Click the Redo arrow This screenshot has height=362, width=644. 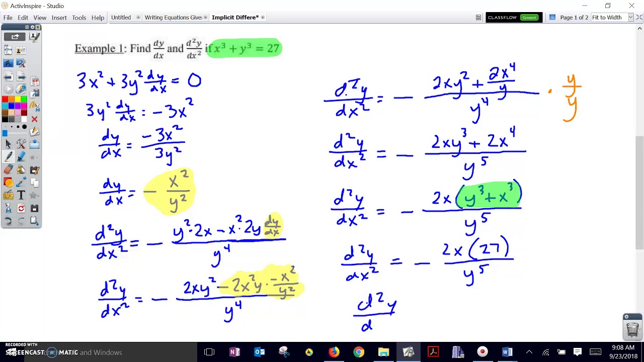pos(21,221)
